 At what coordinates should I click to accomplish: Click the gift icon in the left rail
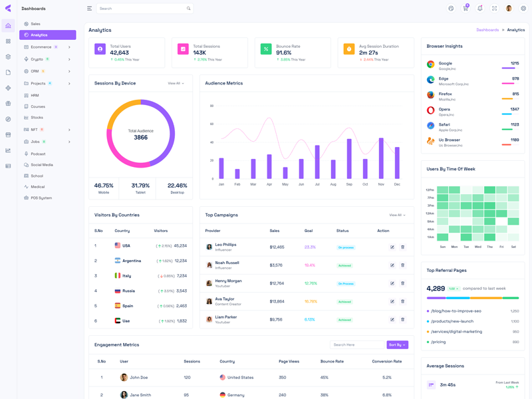click(8, 104)
